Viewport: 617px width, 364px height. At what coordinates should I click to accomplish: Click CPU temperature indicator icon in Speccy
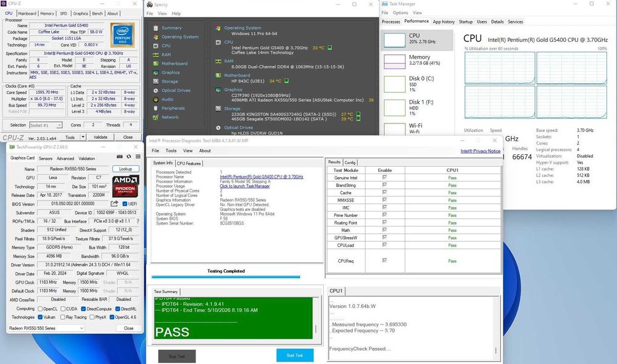pyautogui.click(x=329, y=48)
